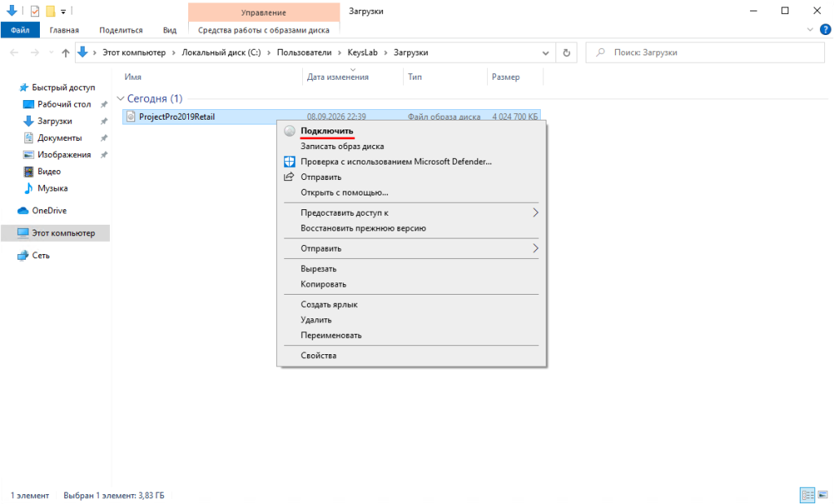Click the Properties quick access toolbar icon
This screenshot has width=834, height=504.
tap(35, 11)
